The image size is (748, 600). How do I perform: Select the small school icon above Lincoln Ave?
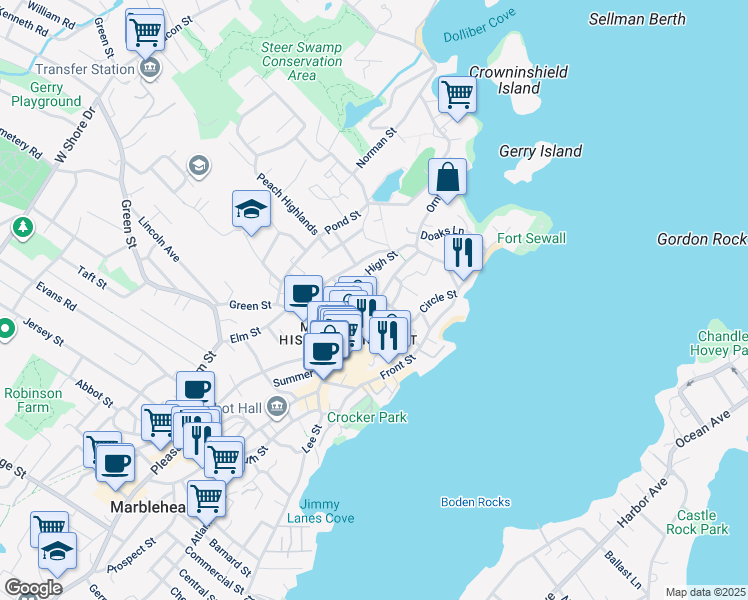(x=198, y=166)
